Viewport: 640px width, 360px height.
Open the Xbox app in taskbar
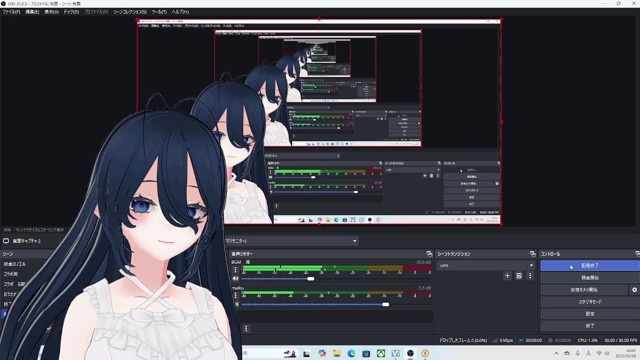click(381, 353)
